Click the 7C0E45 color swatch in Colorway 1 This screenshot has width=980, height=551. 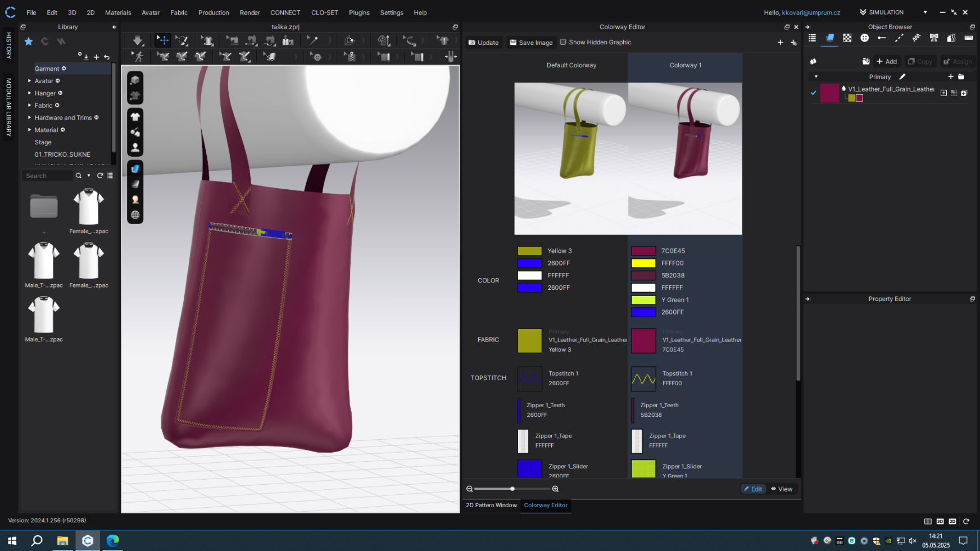coord(643,251)
